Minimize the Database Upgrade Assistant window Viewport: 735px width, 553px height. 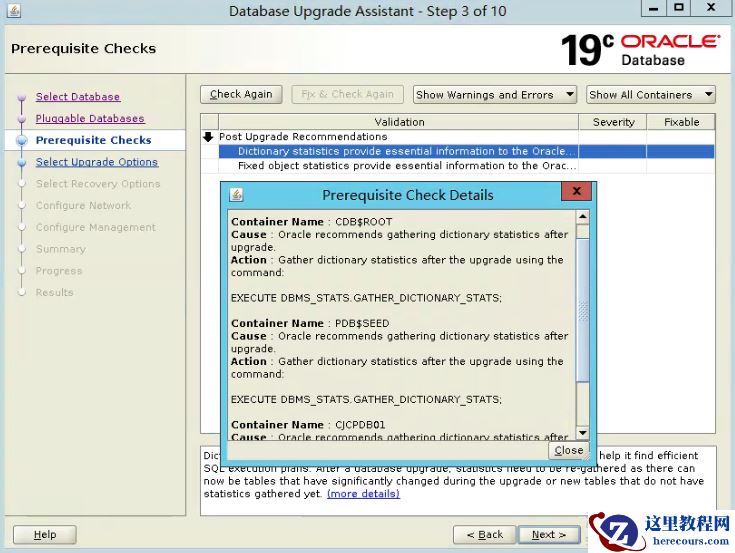pos(654,8)
